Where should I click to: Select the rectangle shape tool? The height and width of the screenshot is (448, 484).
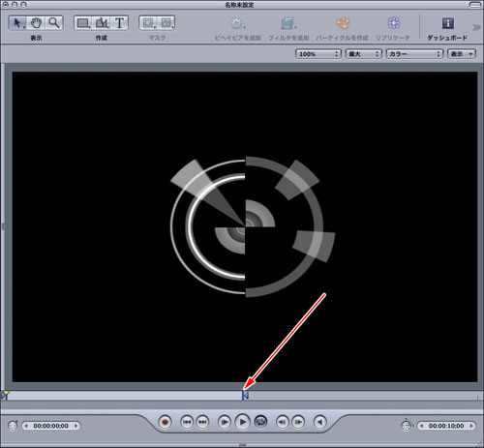point(83,23)
